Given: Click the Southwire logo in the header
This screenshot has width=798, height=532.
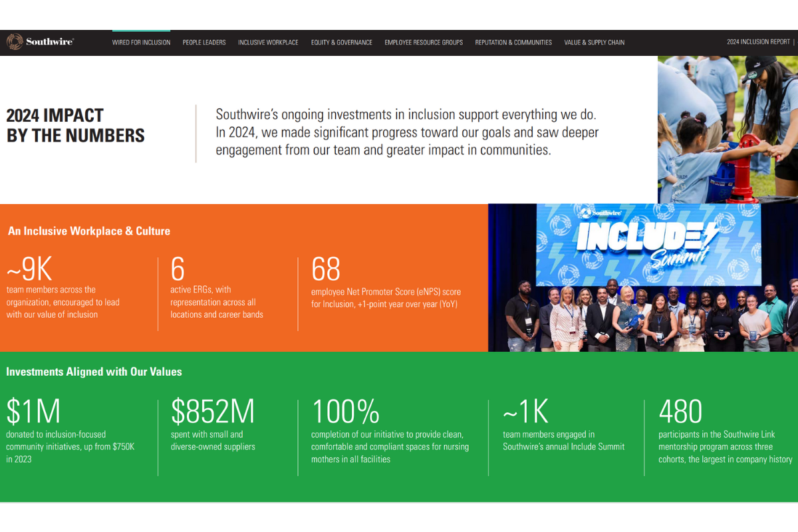Looking at the screenshot, I should point(41,42).
